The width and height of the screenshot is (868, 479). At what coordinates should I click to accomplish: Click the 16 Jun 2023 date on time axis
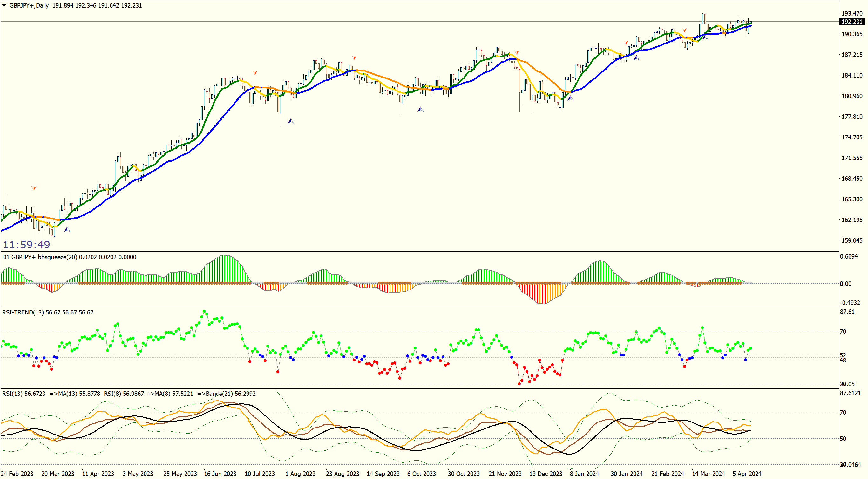(220, 474)
